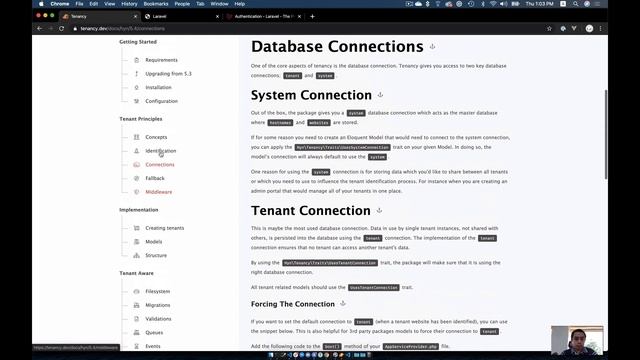The height and width of the screenshot is (360, 640).
Task: Open the Edit menu
Action: (x=94, y=4)
